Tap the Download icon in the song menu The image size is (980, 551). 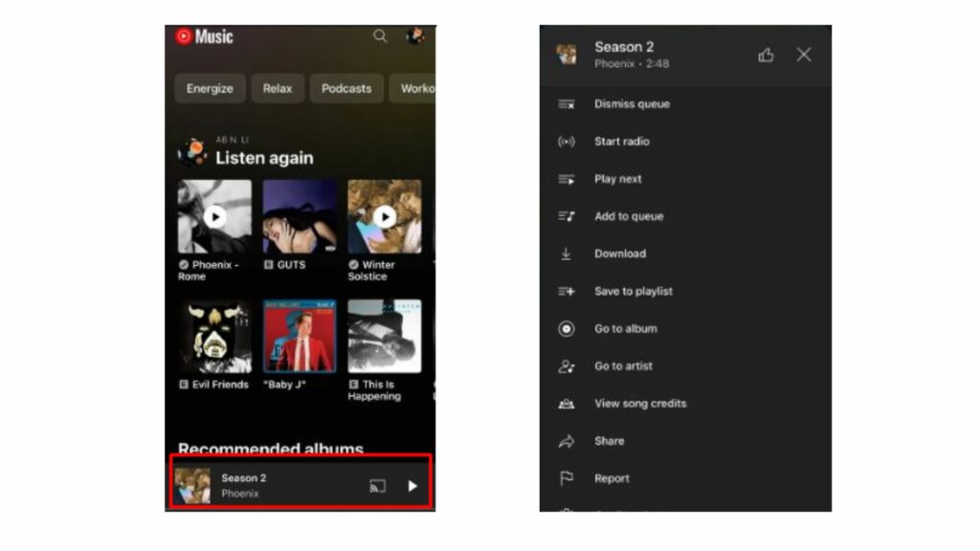pyautogui.click(x=564, y=253)
